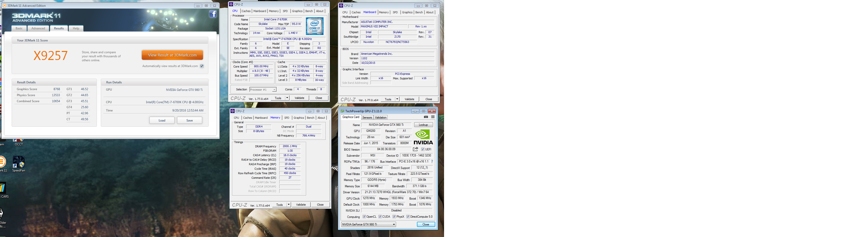The image size is (868, 237).
Task: Click the GPU-Z Name field
Action: coord(386,125)
